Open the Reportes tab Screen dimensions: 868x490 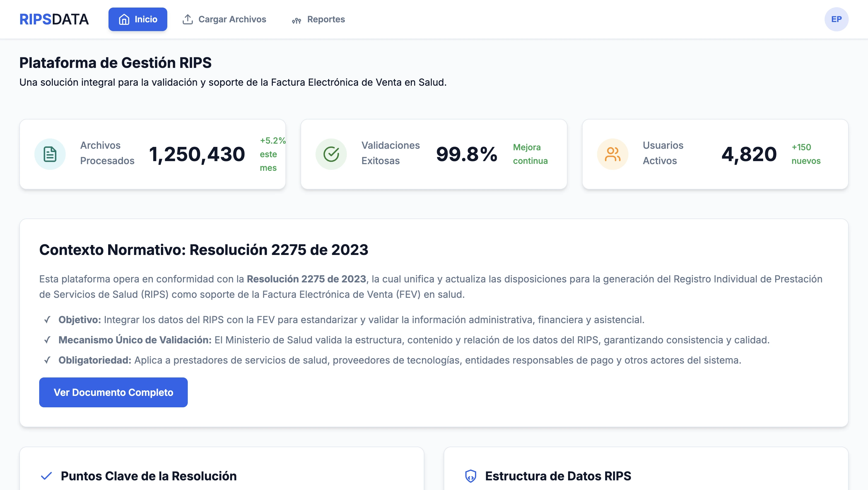319,19
